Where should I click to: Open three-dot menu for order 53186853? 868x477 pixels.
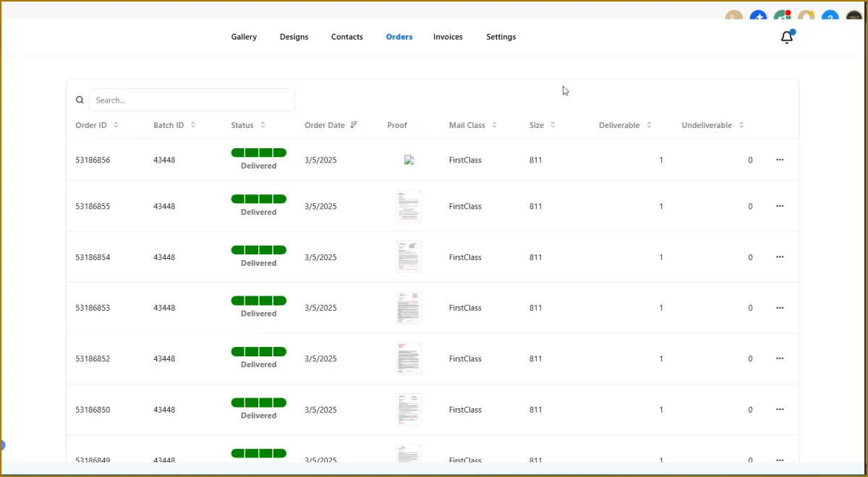click(x=779, y=308)
